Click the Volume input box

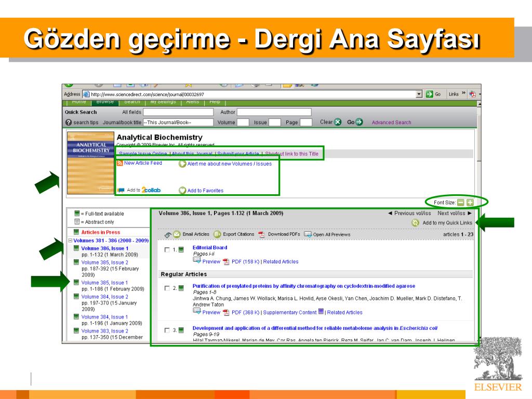tap(243, 123)
